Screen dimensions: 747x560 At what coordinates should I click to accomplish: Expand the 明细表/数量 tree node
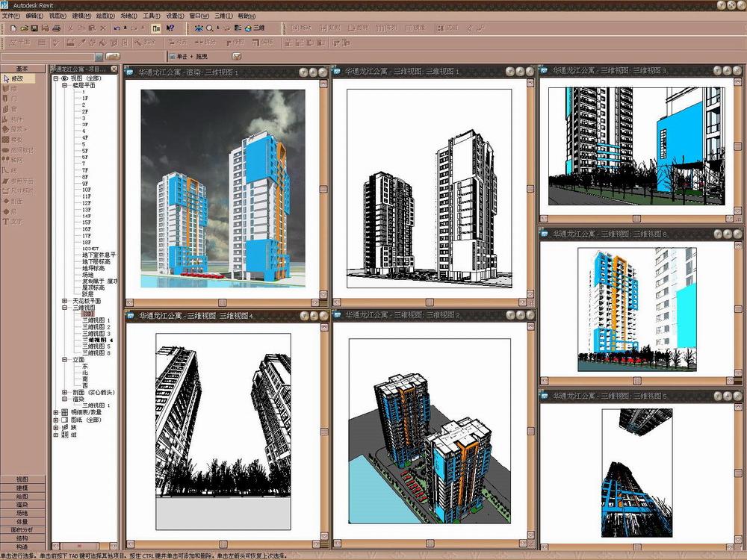coord(56,411)
